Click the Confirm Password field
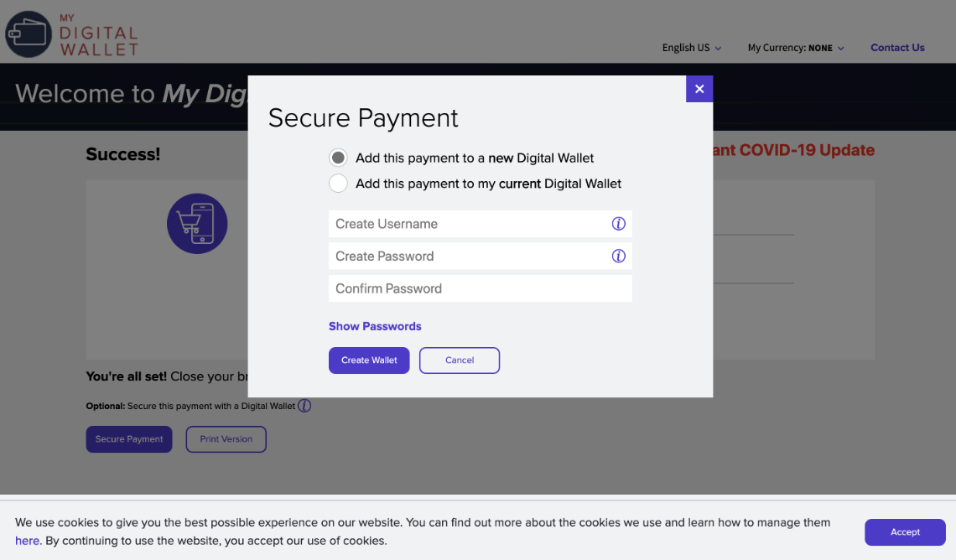Viewport: 956px width, 560px height. coord(480,288)
